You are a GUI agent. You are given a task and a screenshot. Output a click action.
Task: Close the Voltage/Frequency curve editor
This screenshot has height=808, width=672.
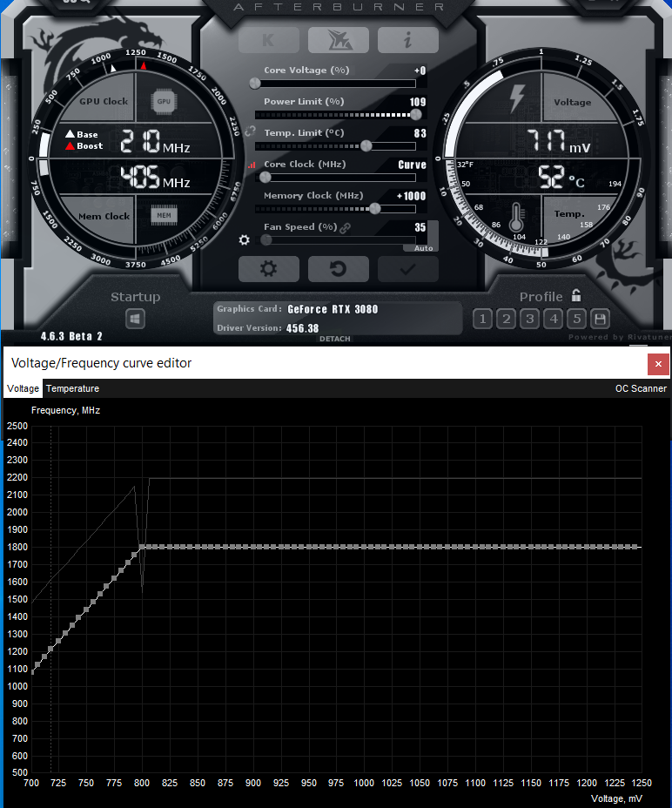pos(658,364)
